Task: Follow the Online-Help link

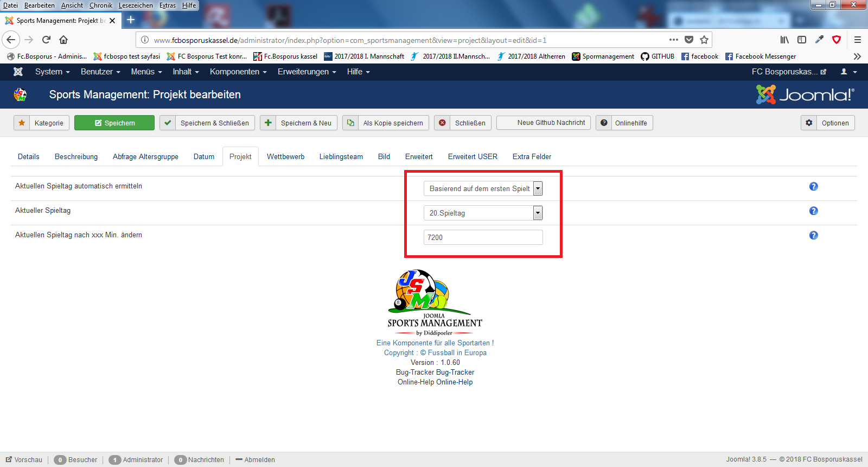Action: coord(454,382)
